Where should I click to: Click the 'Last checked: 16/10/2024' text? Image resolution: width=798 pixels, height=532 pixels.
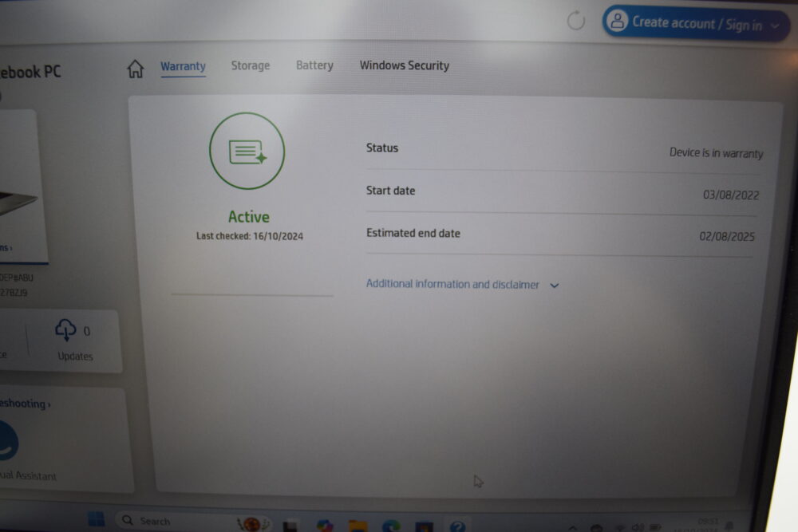[249, 236]
